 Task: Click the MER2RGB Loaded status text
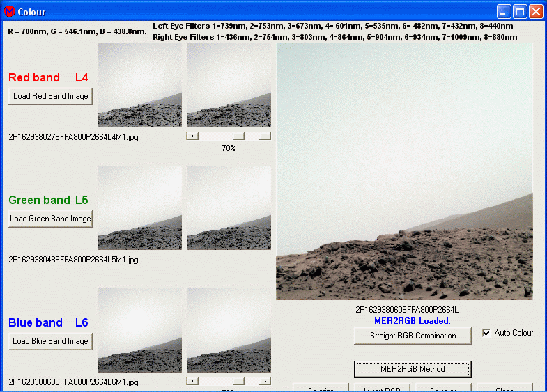(413, 321)
